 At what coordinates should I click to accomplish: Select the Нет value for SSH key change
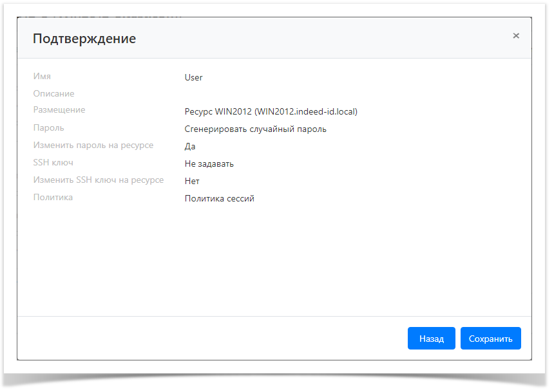pyautogui.click(x=192, y=181)
